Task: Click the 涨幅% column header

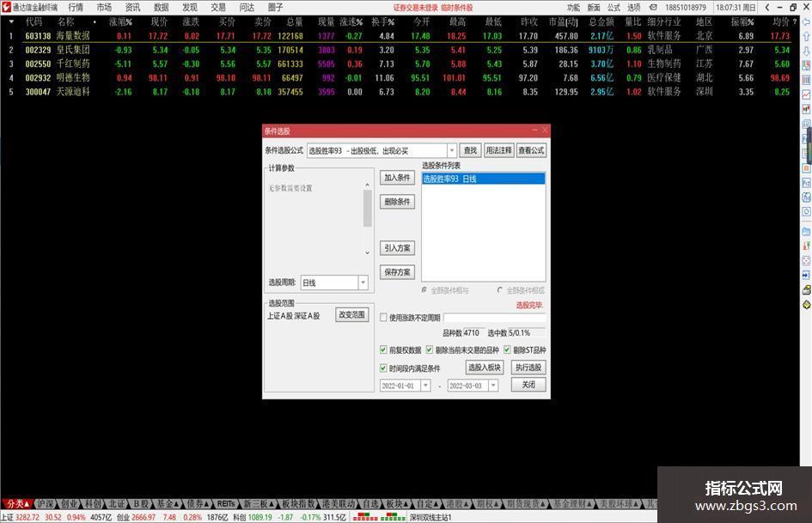Action: (x=120, y=21)
